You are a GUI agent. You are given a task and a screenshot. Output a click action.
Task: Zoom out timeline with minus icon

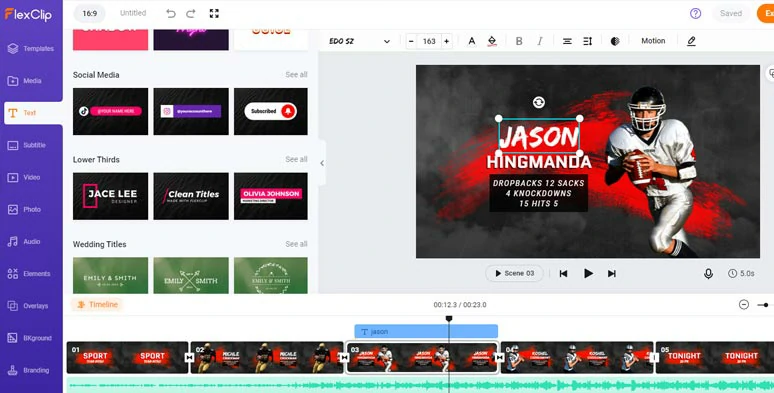coord(744,305)
